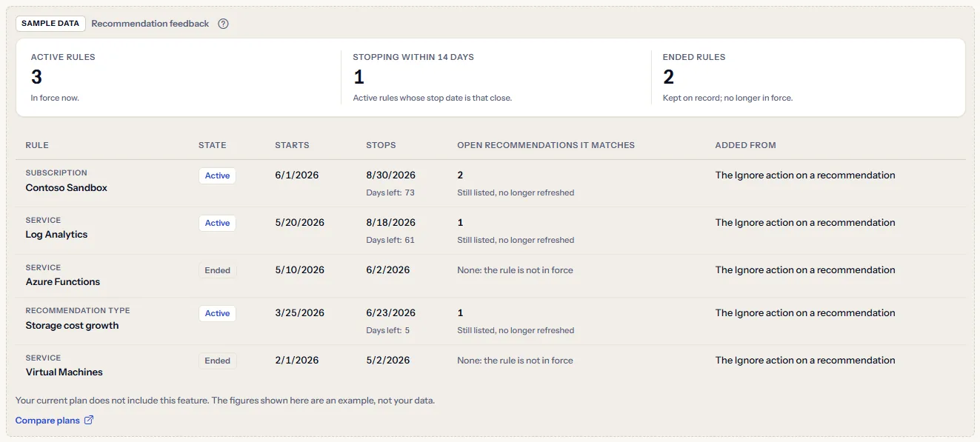Click 'Kept on record; no longer in force.' caption

(x=727, y=98)
